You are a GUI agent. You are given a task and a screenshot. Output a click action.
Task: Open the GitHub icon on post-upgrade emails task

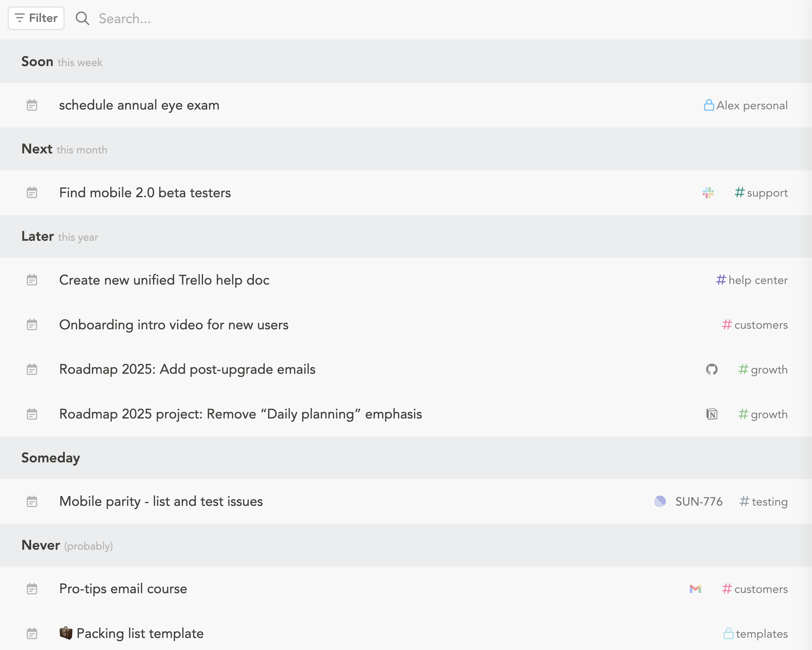click(x=711, y=369)
